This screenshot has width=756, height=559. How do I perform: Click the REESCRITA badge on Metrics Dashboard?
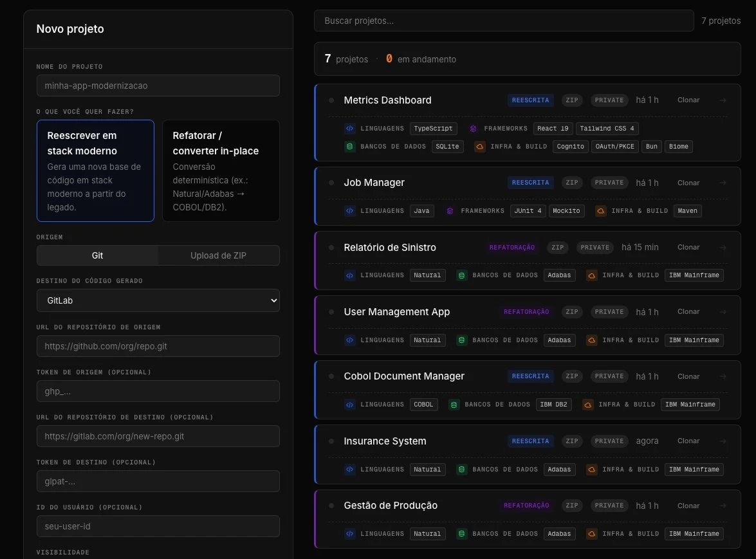(530, 100)
